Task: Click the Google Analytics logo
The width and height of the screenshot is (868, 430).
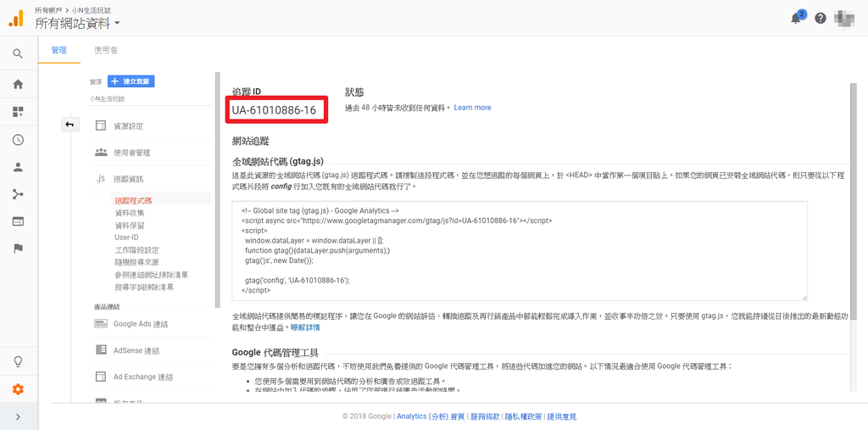Action: point(16,19)
